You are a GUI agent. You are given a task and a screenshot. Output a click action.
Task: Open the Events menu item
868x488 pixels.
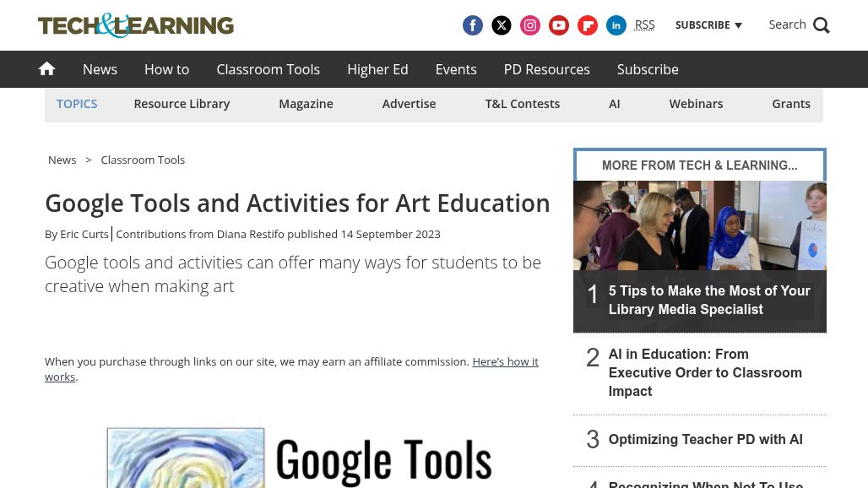click(x=456, y=69)
